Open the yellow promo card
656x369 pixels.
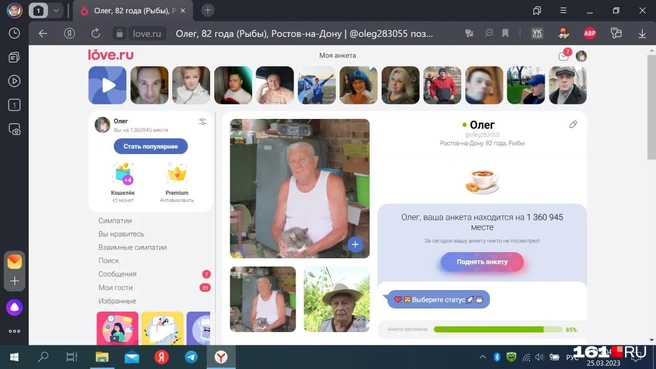click(162, 328)
